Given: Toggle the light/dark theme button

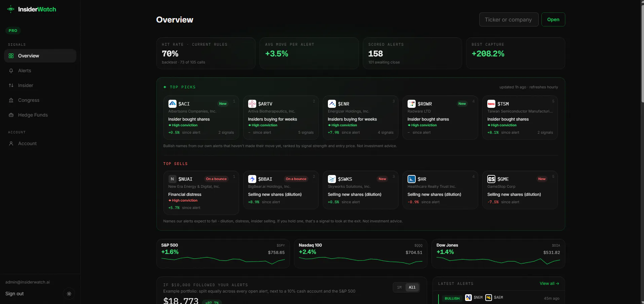Looking at the screenshot, I should [69, 294].
